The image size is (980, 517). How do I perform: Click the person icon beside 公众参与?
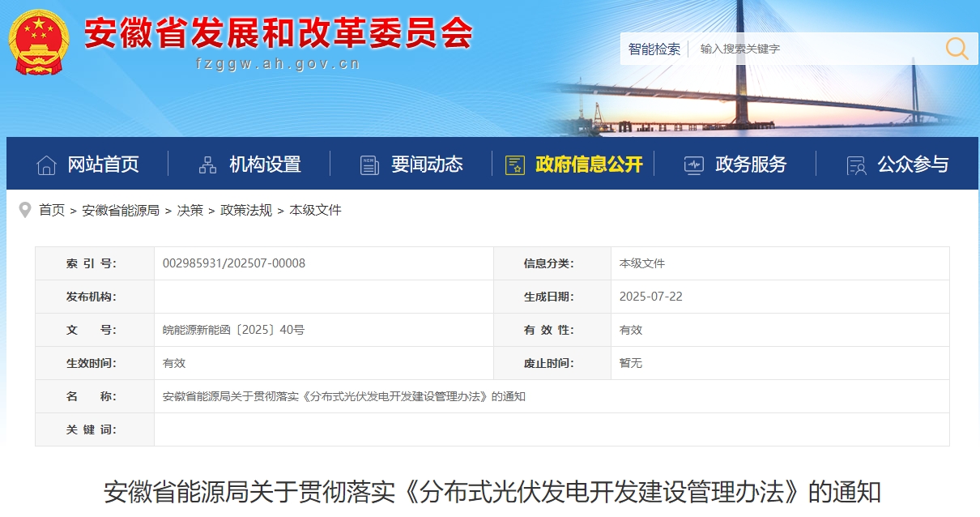click(856, 164)
